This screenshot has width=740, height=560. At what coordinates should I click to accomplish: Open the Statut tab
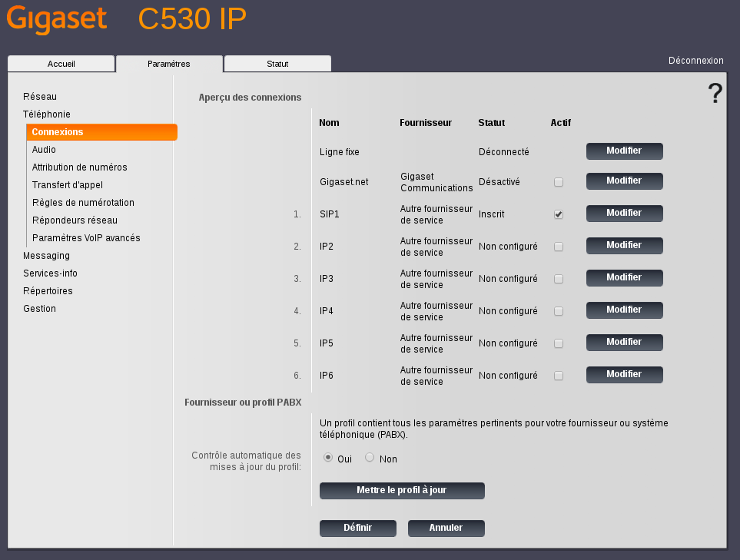coord(277,64)
